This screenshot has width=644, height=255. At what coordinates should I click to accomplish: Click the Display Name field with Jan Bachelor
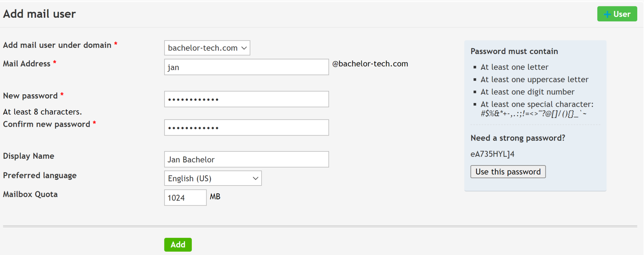point(246,159)
